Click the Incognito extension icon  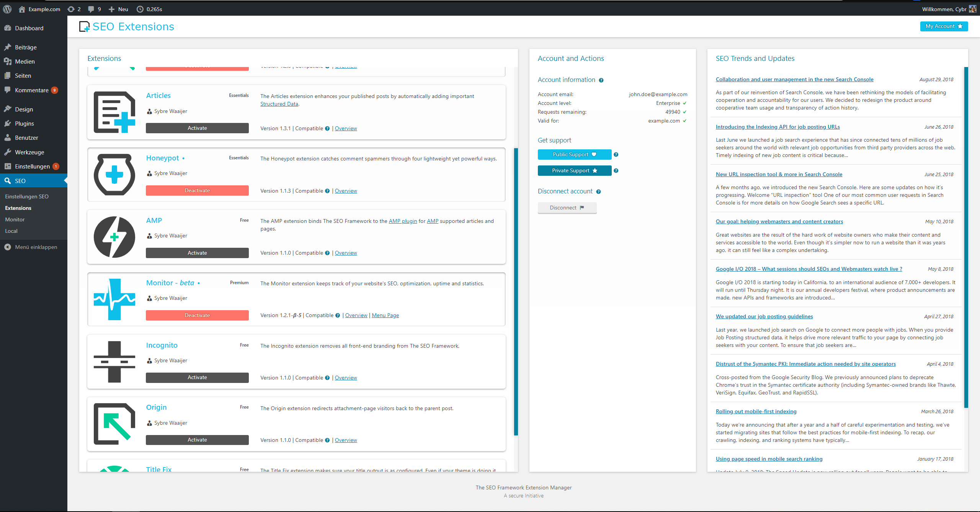pyautogui.click(x=114, y=362)
